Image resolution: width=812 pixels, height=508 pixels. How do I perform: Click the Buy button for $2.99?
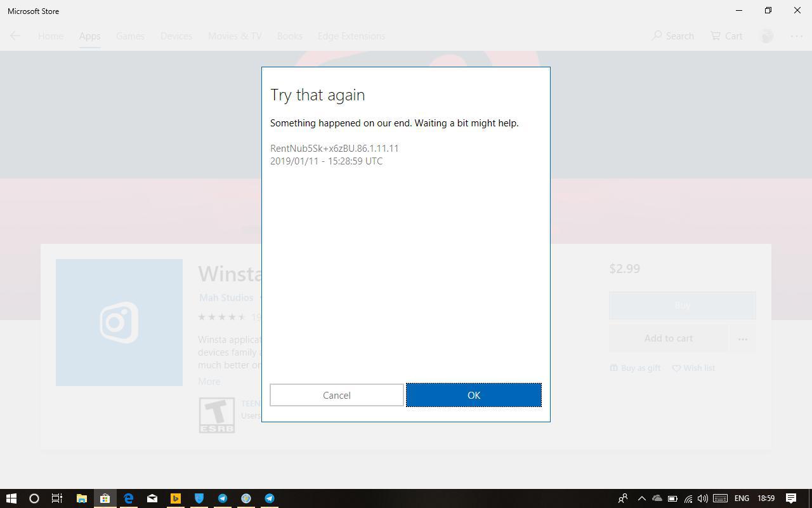point(683,305)
